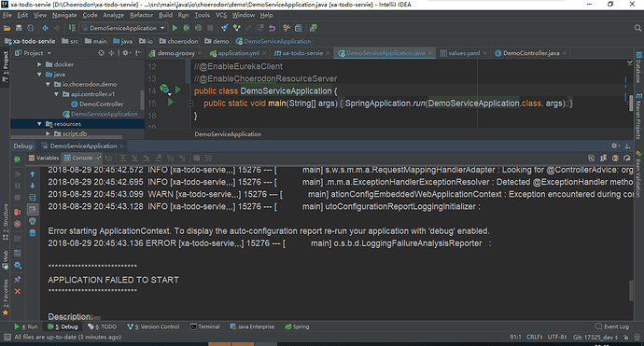Open Settings via wrench toolbar icon
The image size is (644, 346).
point(287,28)
